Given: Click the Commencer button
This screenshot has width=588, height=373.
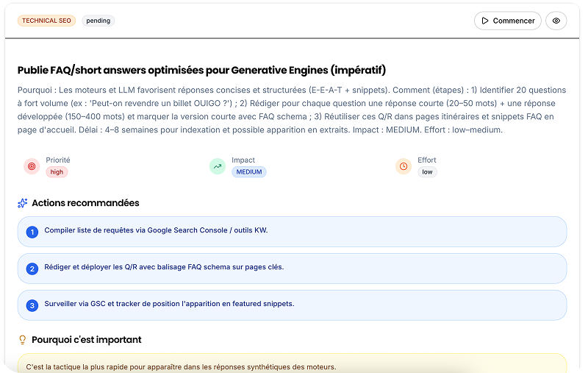Looking at the screenshot, I should (x=507, y=21).
